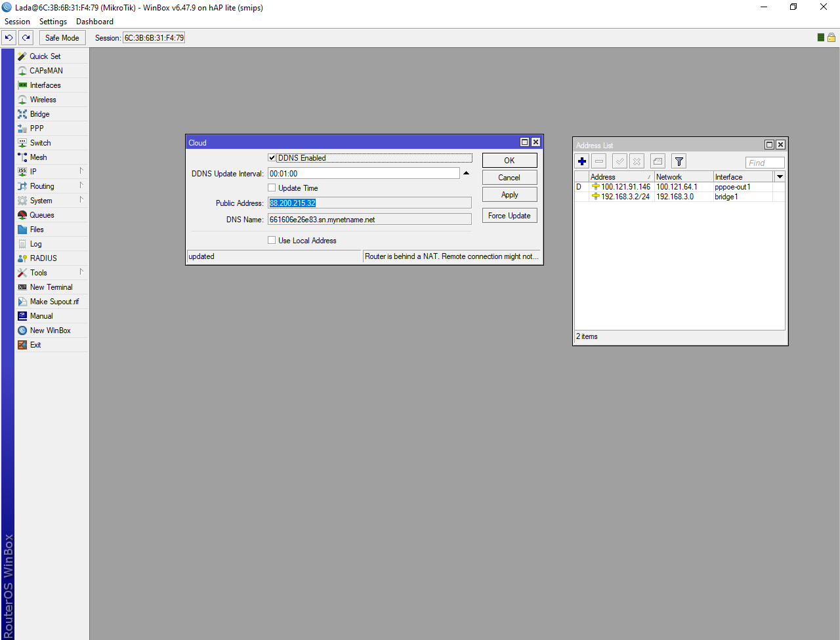Click the padlock icon in toolbar
The width and height of the screenshot is (840, 640).
831,37
